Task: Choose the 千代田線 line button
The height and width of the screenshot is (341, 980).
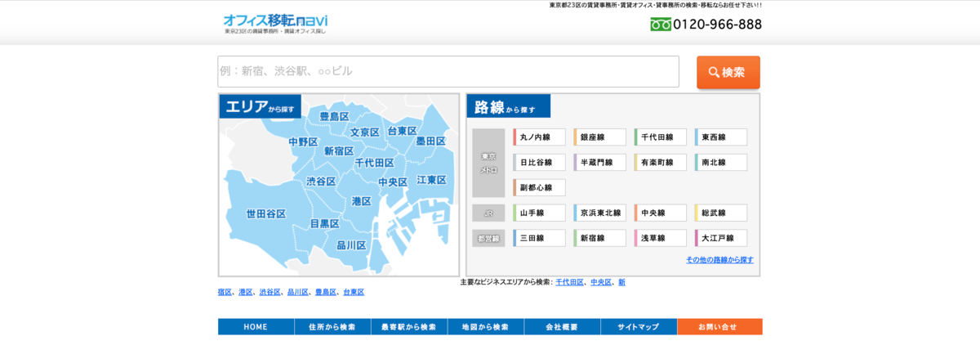Action: point(660,137)
